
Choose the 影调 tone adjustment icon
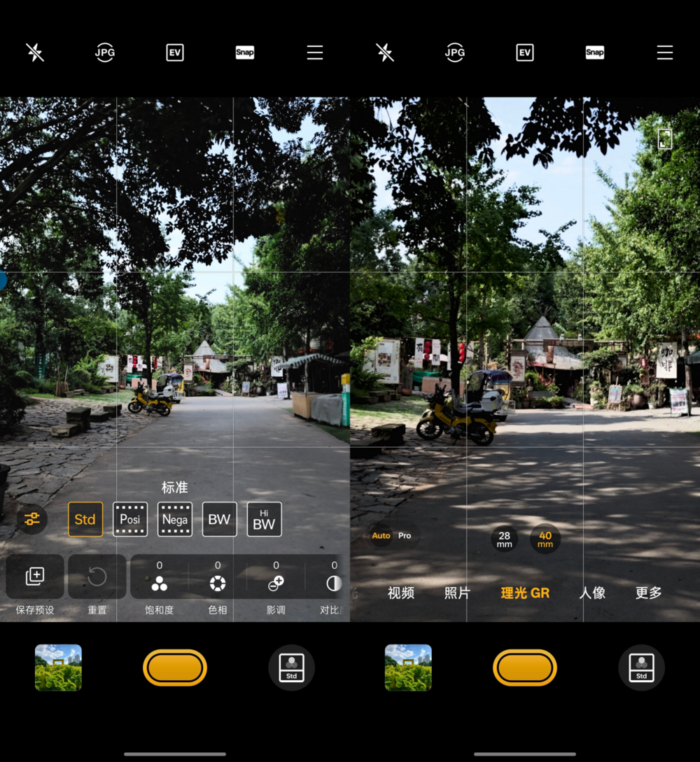click(x=276, y=583)
